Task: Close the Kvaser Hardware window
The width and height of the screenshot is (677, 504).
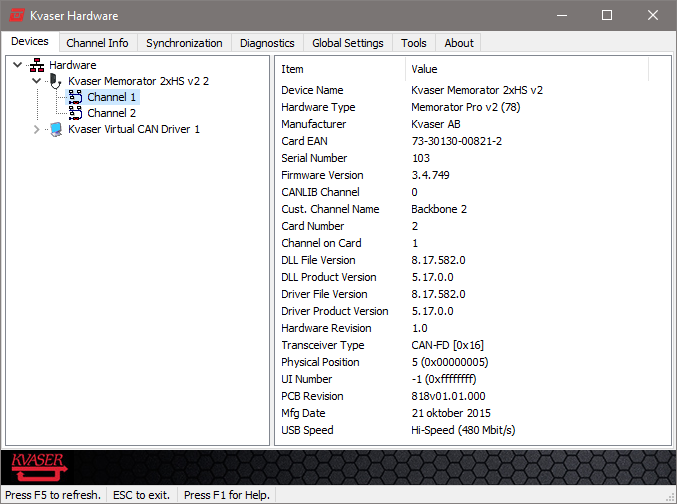Action: point(653,16)
